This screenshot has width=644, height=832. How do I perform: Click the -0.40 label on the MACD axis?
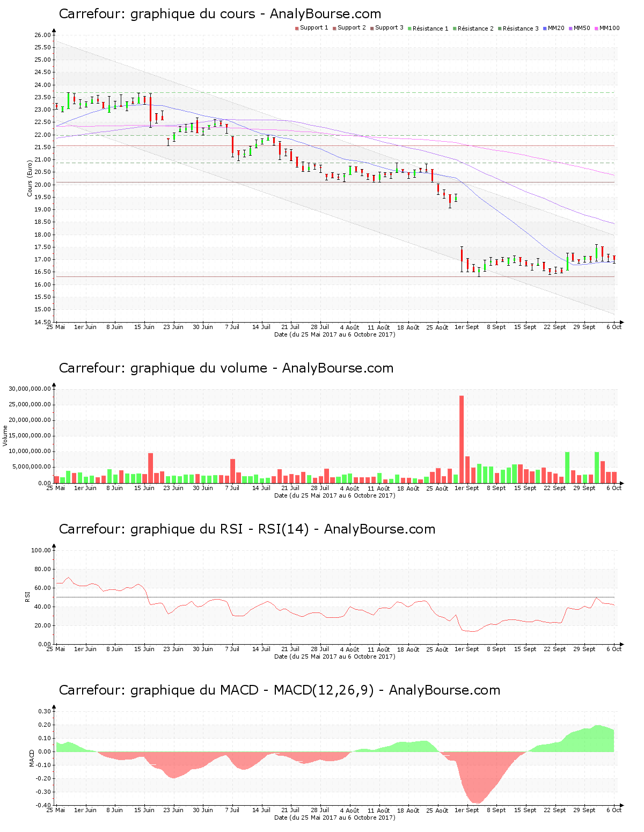coord(43,805)
